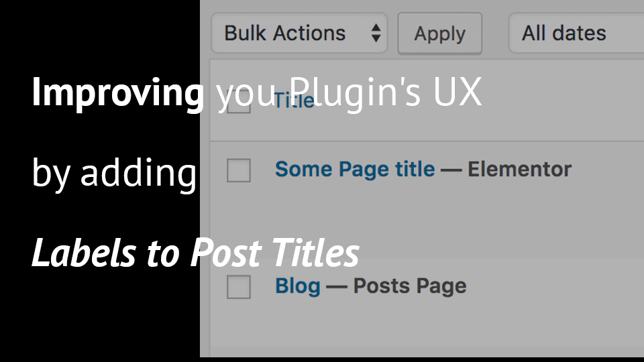The height and width of the screenshot is (362, 644).
Task: Click the dash before Elementor label
Action: click(451, 170)
